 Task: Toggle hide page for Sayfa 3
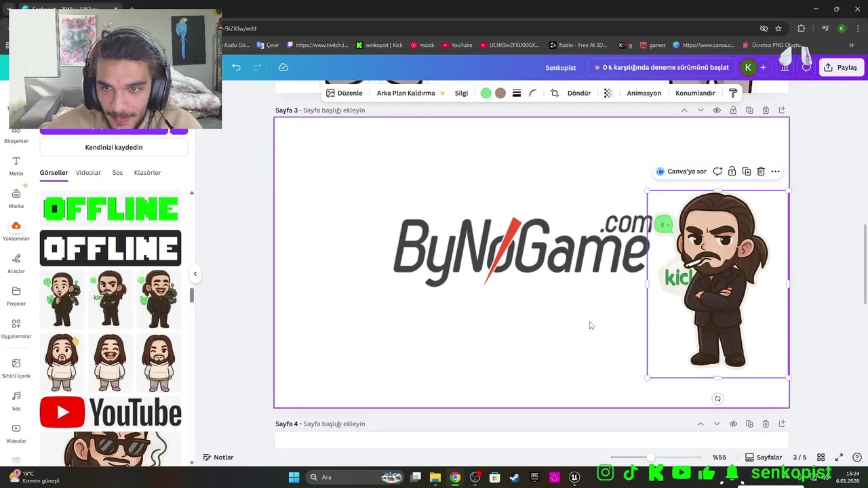click(x=717, y=110)
